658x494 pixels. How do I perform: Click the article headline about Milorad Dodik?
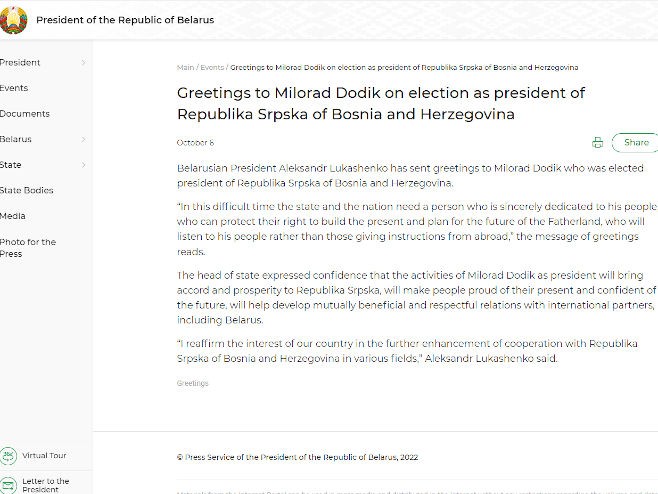[x=380, y=103]
